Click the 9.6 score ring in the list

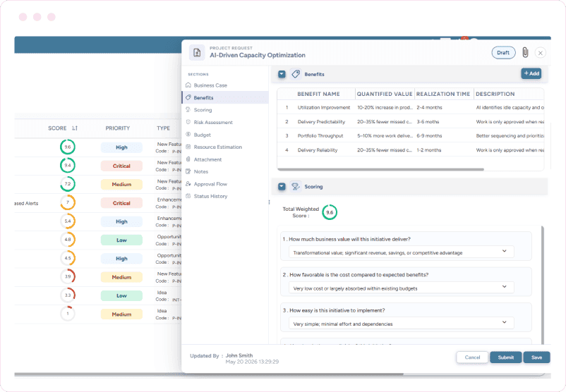pos(68,147)
